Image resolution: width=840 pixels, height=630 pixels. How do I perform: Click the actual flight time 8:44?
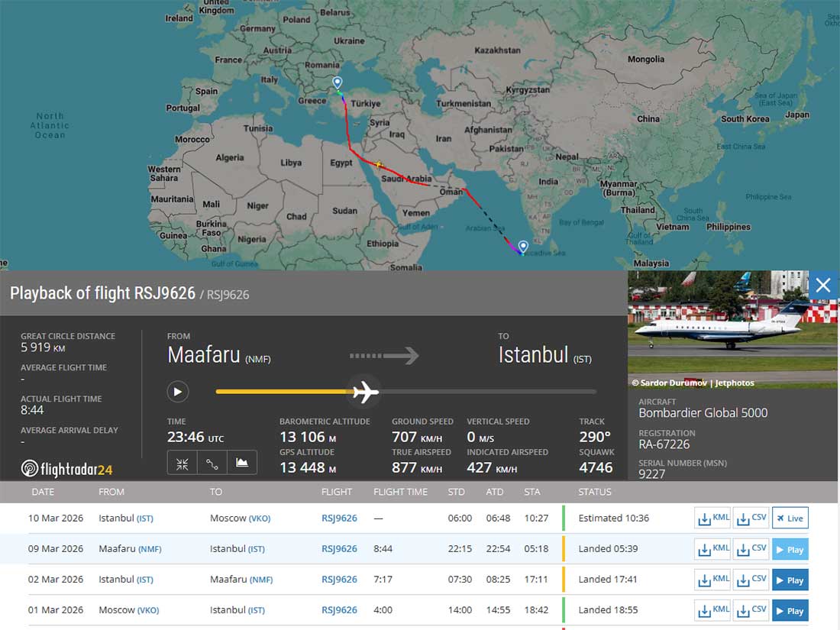click(32, 410)
